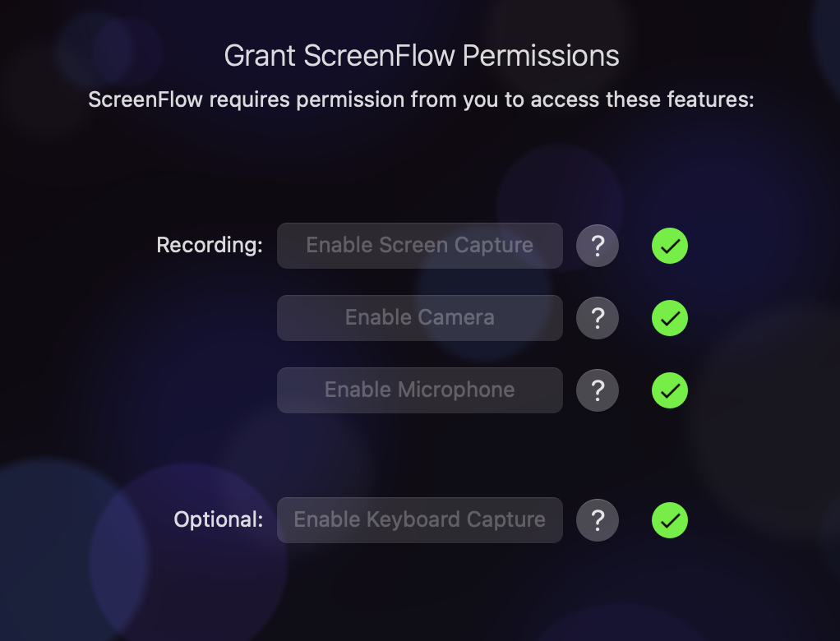Image resolution: width=840 pixels, height=641 pixels.
Task: Click the Optional: section label
Action: (219, 519)
